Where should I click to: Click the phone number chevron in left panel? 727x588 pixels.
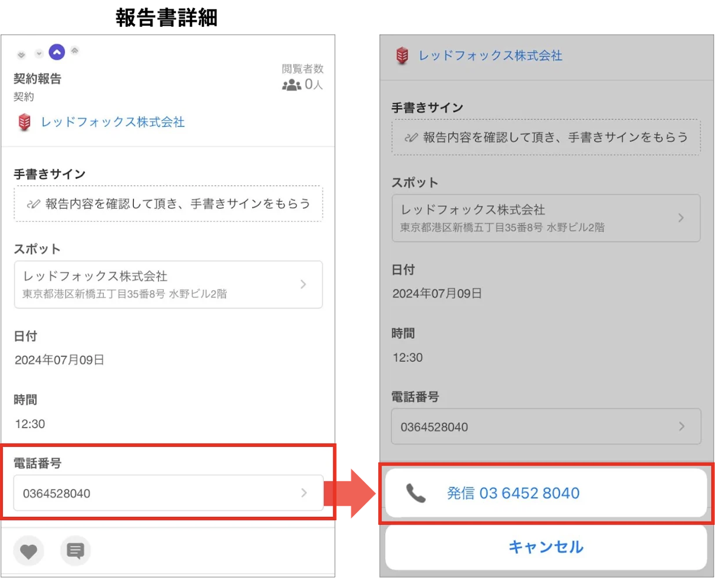coord(304,493)
